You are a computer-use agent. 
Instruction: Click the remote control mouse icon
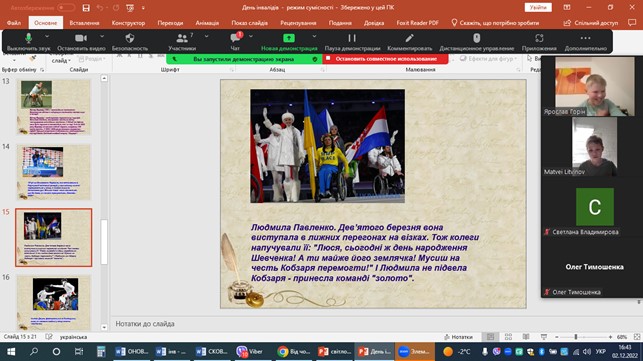[476, 38]
